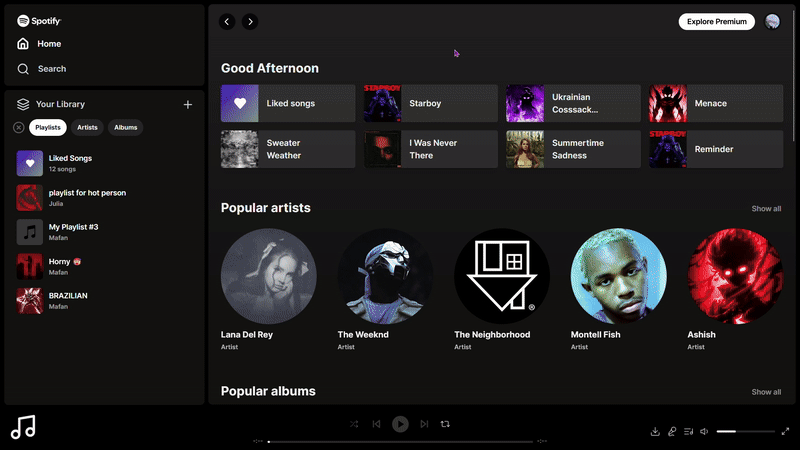Open The Neighborhood artist image

pyautogui.click(x=502, y=276)
